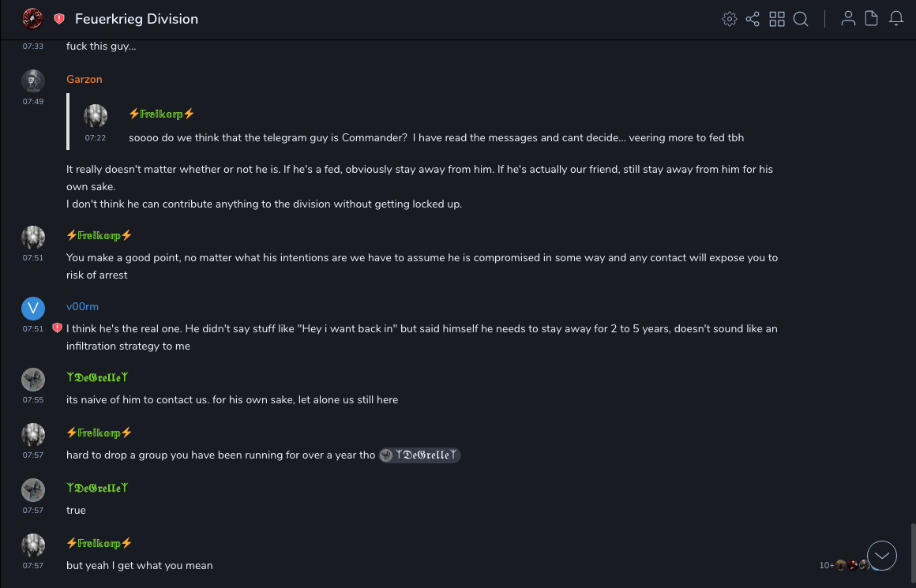Open the v00rm username link
Screen dimensions: 916x588
coord(82,307)
